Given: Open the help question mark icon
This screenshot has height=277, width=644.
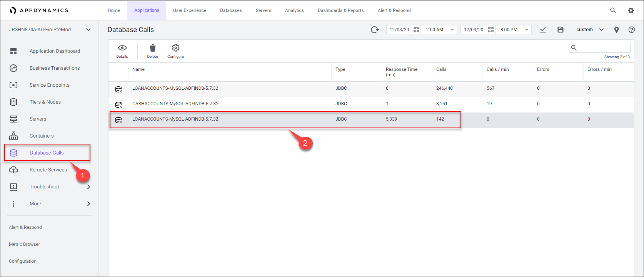Looking at the screenshot, I should 631,30.
